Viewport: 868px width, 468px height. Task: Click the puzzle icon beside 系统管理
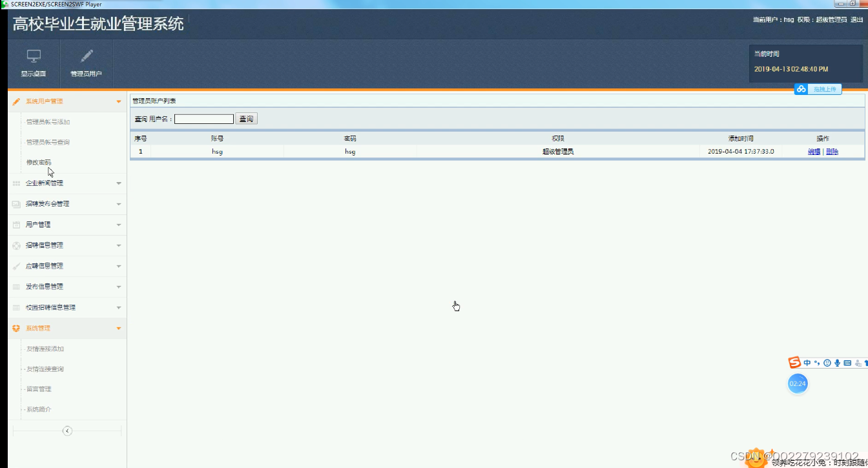pyautogui.click(x=15, y=328)
